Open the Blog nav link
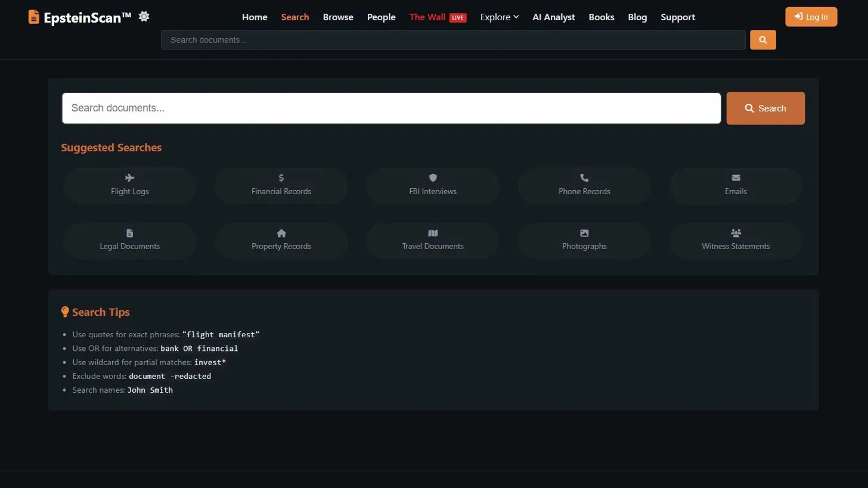This screenshot has width=868, height=488. (637, 17)
